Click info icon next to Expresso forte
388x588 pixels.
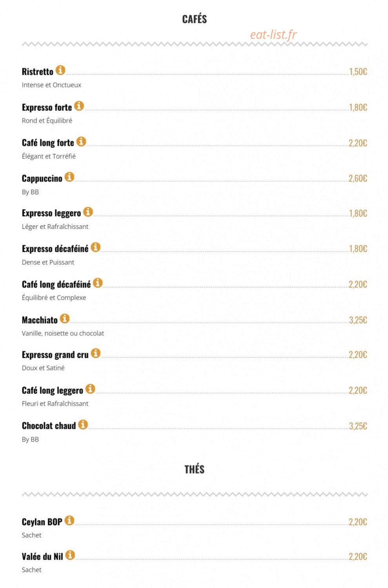pyautogui.click(x=79, y=106)
